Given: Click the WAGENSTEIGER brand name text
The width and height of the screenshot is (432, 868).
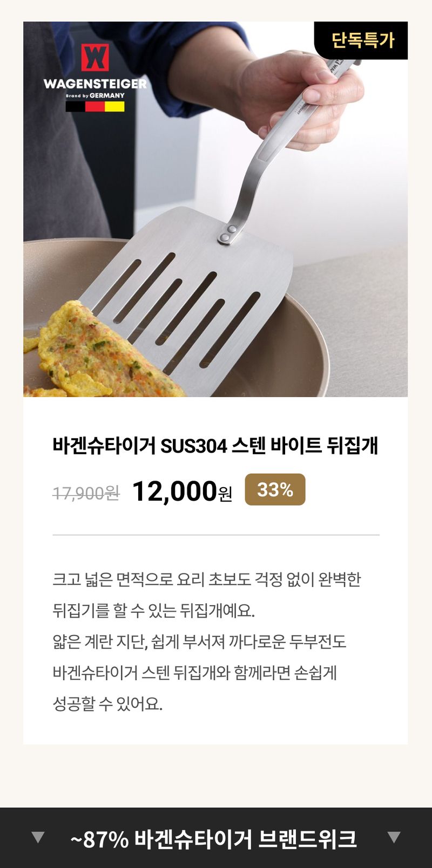Looking at the screenshot, I should (x=95, y=84).
